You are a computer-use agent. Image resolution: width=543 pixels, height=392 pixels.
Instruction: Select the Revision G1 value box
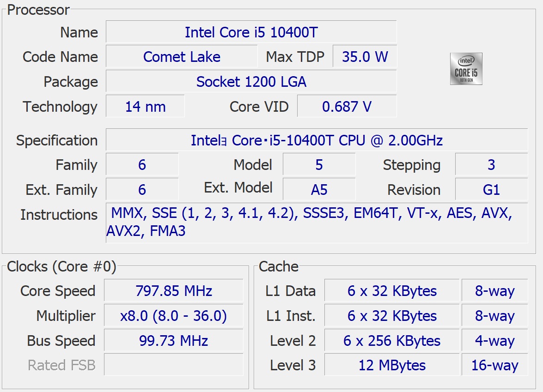pyautogui.click(x=491, y=190)
